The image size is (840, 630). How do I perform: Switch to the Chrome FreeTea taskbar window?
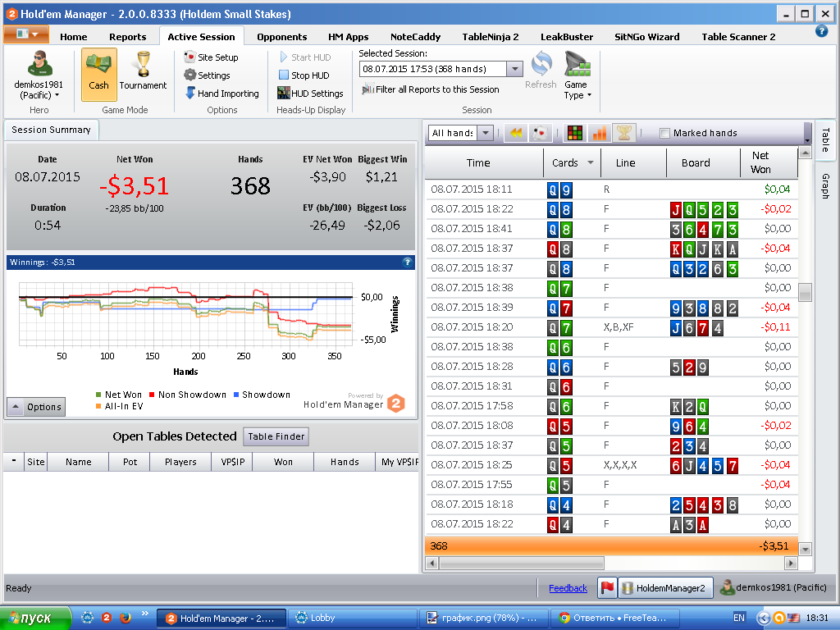tap(614, 619)
